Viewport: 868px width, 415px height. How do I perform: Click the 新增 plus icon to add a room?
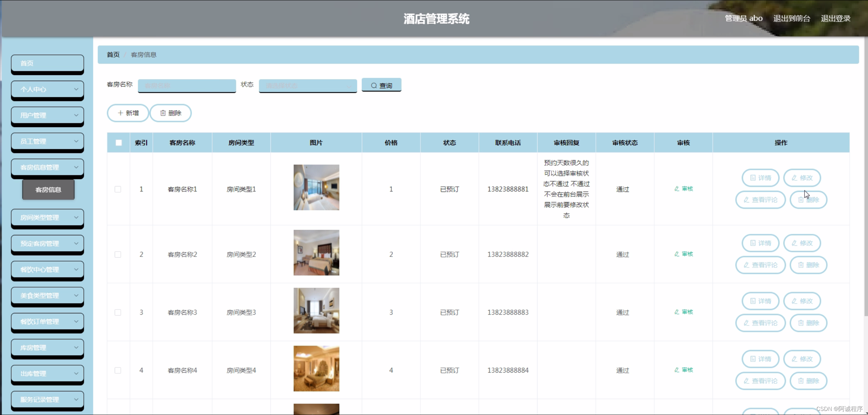tap(128, 113)
